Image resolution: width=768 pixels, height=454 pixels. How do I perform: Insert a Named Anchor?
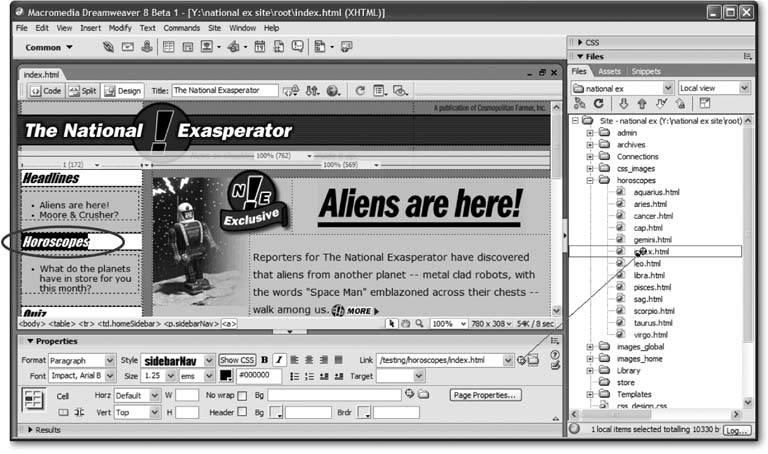tap(146, 47)
